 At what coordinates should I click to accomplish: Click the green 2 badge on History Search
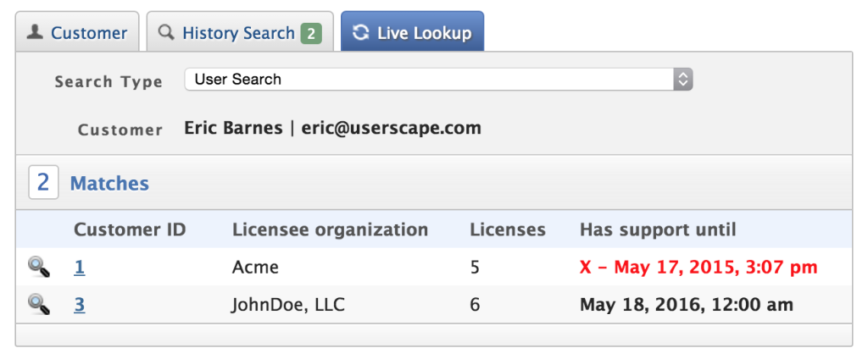tap(311, 34)
